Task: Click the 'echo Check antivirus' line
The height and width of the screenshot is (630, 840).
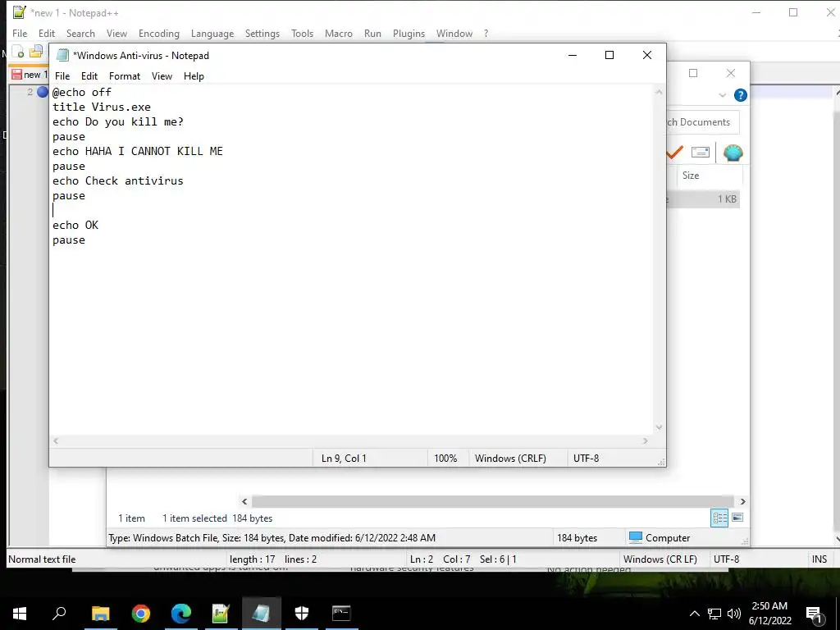Action: pyautogui.click(x=118, y=181)
